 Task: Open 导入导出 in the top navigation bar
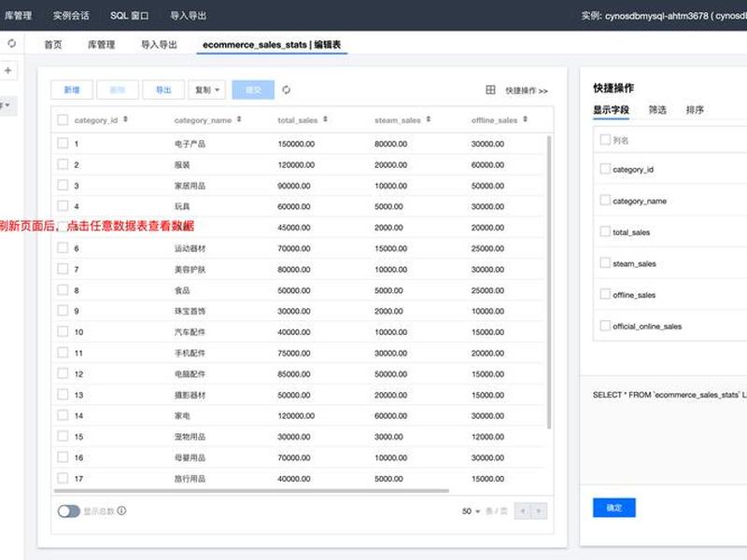coord(189,15)
